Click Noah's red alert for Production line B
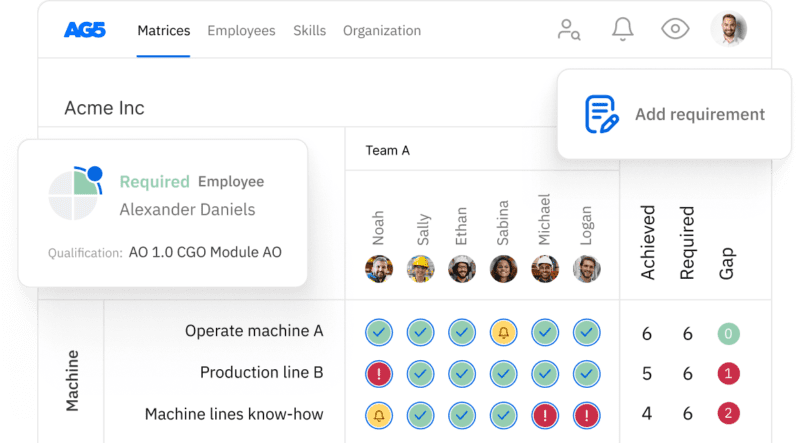The height and width of the screenshot is (443, 800). (378, 373)
